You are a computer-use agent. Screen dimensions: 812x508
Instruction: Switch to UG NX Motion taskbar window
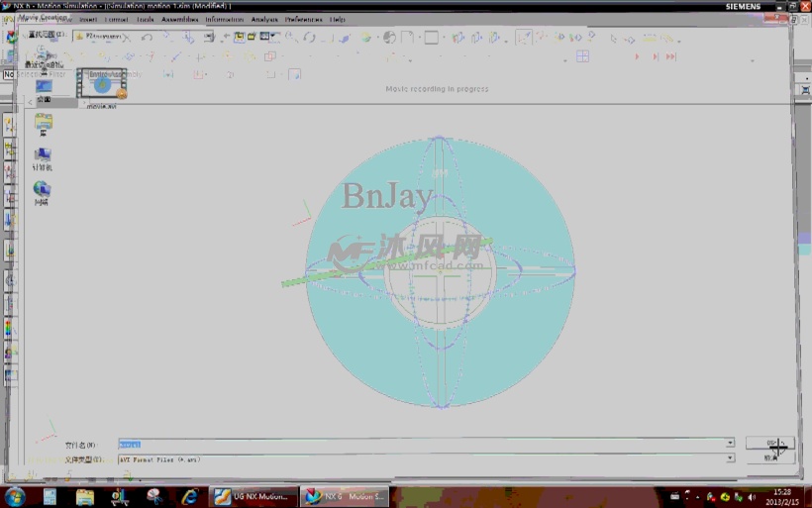255,496
